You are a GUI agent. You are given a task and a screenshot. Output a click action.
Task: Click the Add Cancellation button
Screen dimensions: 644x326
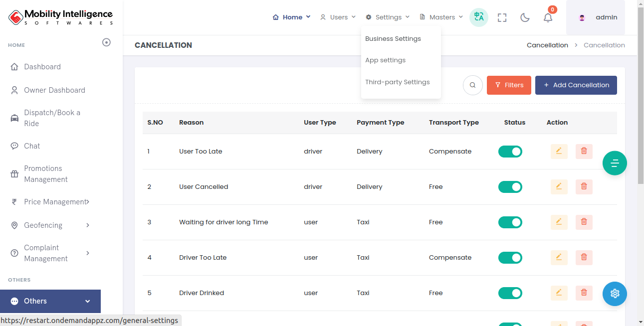(576, 85)
